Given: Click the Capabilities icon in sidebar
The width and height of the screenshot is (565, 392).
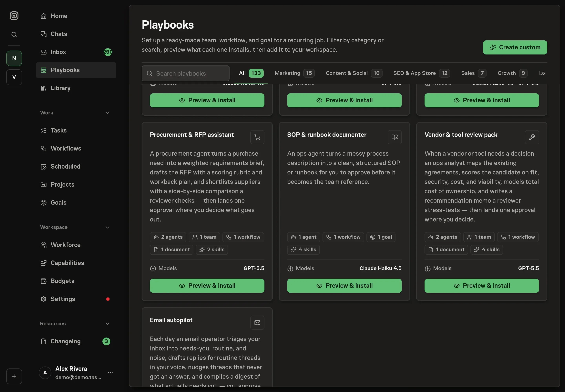Looking at the screenshot, I should (44, 263).
